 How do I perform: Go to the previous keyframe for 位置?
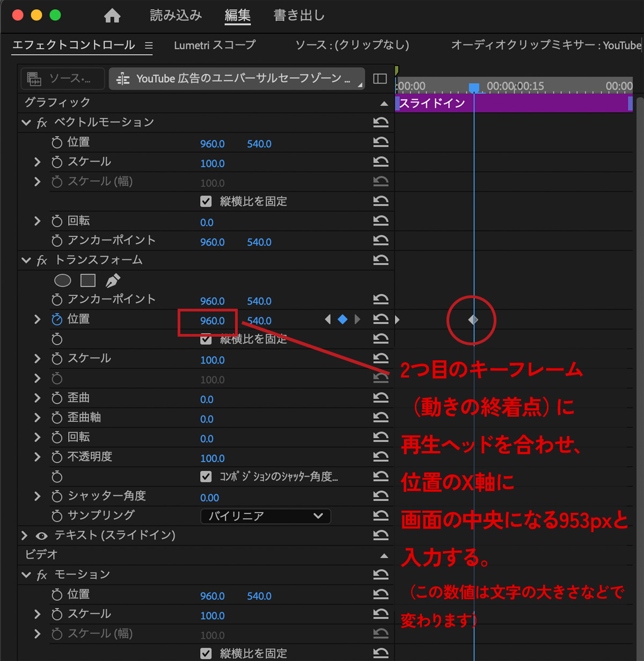(x=328, y=320)
